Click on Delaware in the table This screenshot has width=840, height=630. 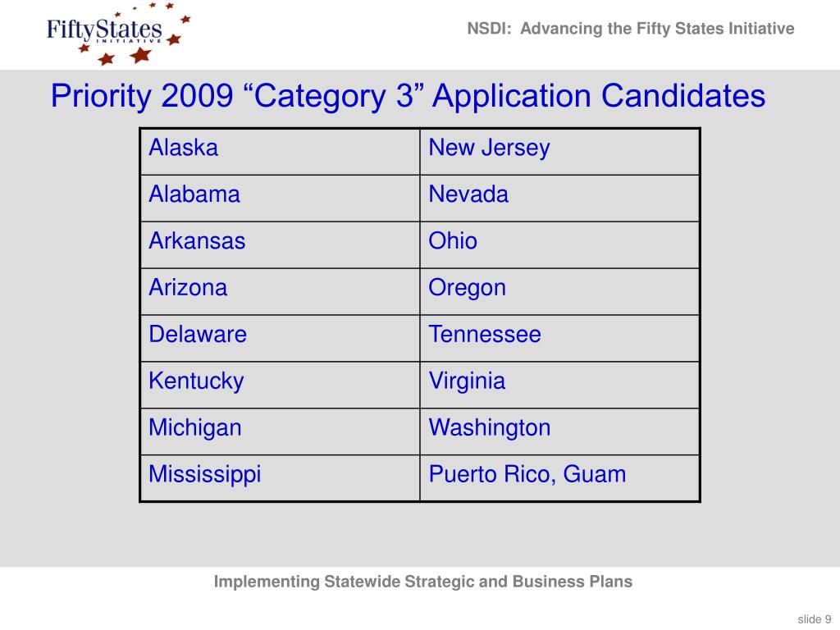pyautogui.click(x=280, y=338)
